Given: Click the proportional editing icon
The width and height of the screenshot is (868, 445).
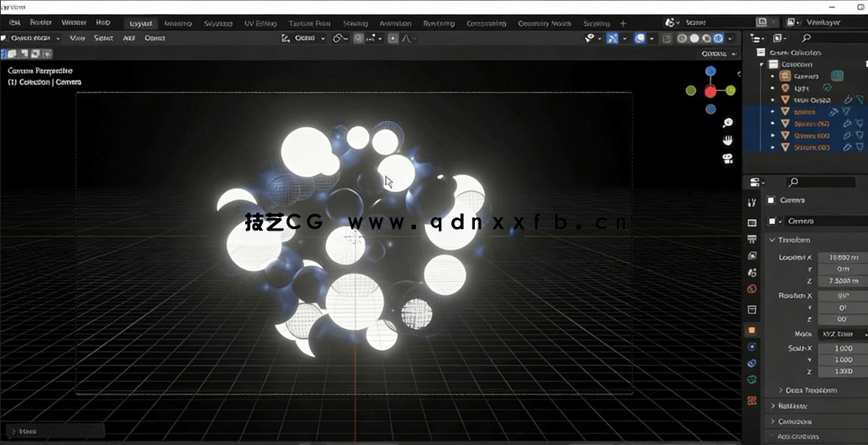Looking at the screenshot, I should click(x=392, y=38).
